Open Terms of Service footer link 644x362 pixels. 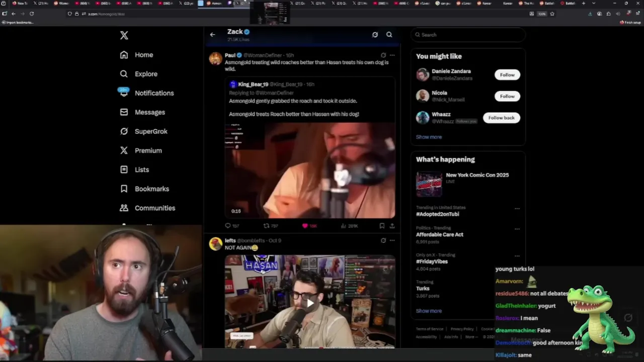[x=430, y=329]
